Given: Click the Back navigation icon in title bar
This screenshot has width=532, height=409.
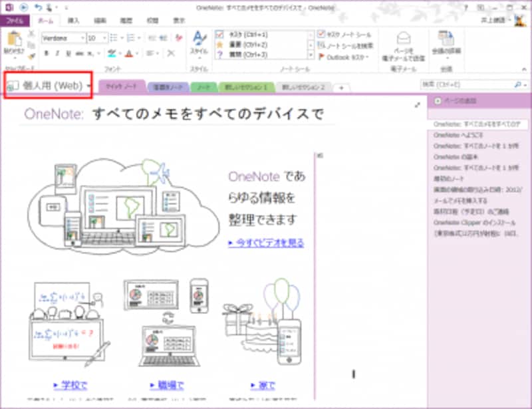Looking at the screenshot, I should [24, 7].
